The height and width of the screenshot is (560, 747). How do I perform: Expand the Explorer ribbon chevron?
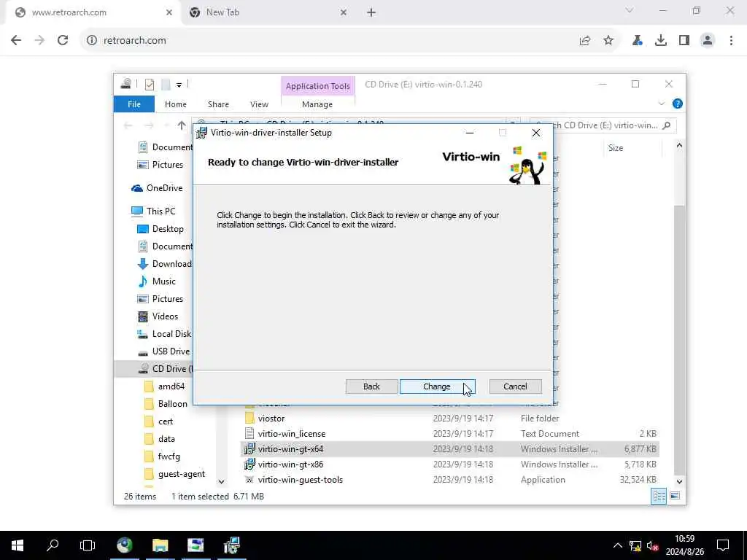(661, 104)
